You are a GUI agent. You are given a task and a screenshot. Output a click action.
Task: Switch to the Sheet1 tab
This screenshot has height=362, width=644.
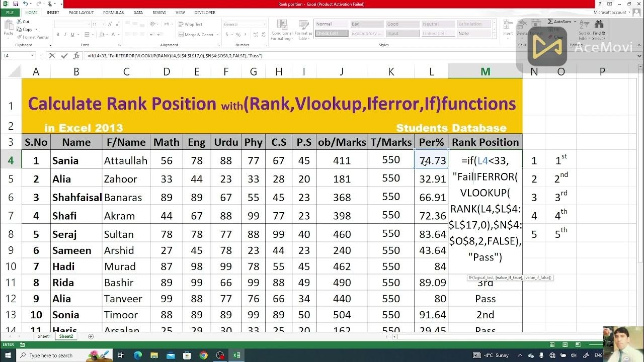point(44,336)
